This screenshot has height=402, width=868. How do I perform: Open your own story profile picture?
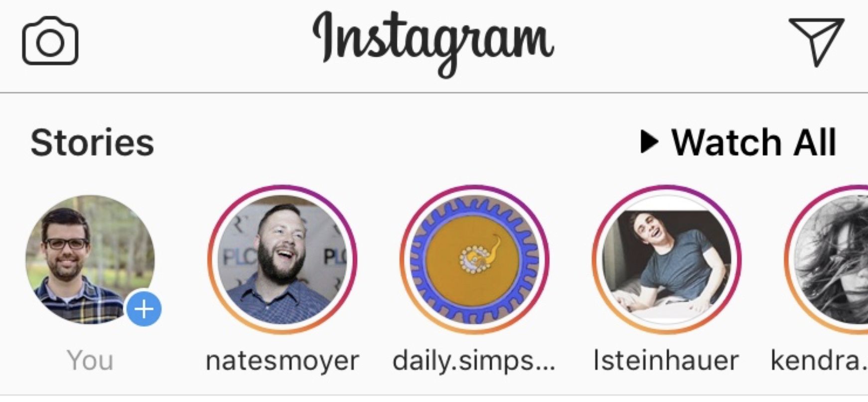(x=90, y=259)
